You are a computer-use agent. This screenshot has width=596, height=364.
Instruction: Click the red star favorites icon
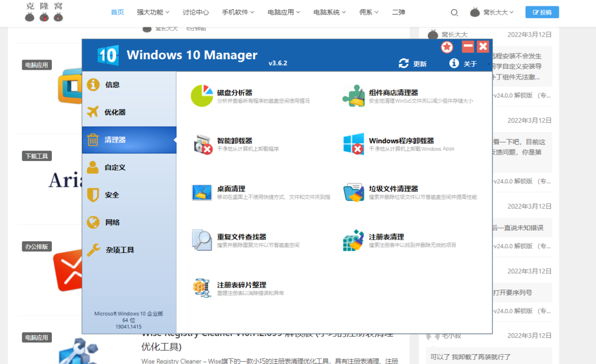pyautogui.click(x=447, y=47)
